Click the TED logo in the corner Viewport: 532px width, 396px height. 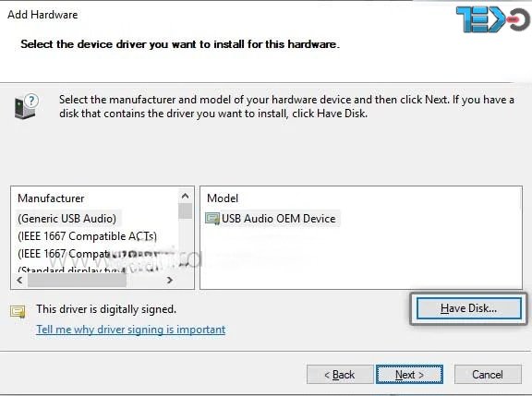pos(492,19)
